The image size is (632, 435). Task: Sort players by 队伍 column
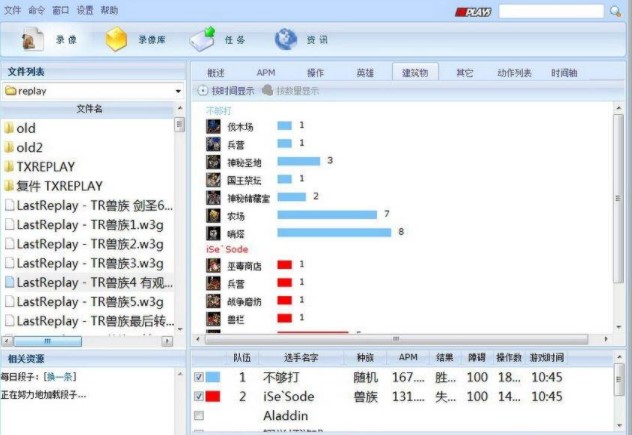242,357
